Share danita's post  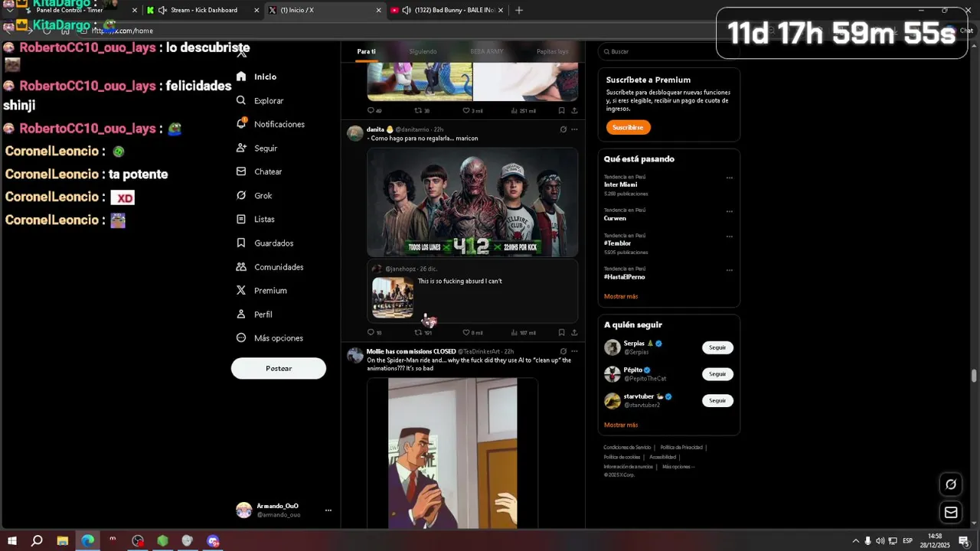pyautogui.click(x=574, y=332)
